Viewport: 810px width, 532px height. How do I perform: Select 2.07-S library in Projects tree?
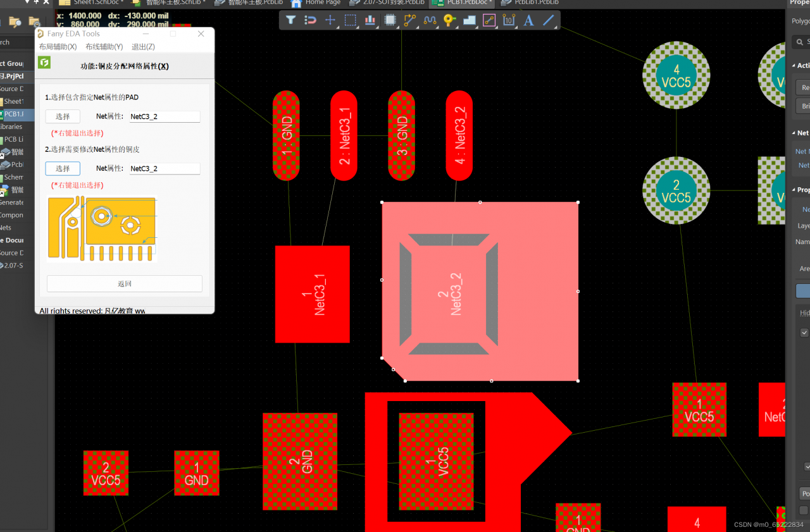pyautogui.click(x=13, y=265)
